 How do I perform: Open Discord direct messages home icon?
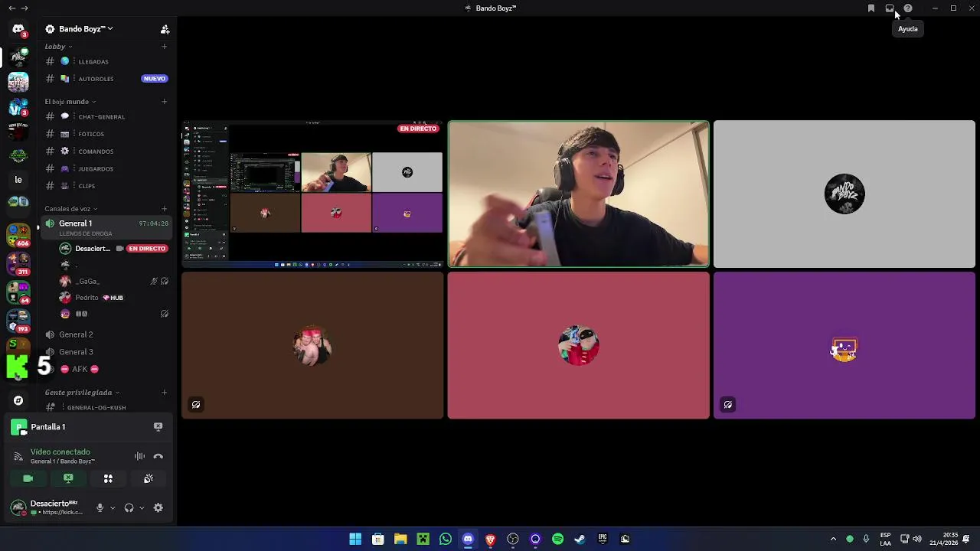18,29
